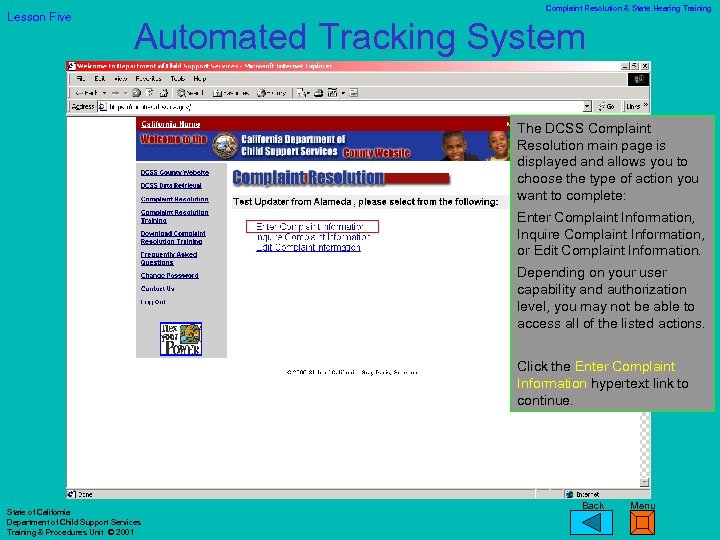Open the Edit button dropdown arrow
The height and width of the screenshot is (540, 720).
click(343, 93)
